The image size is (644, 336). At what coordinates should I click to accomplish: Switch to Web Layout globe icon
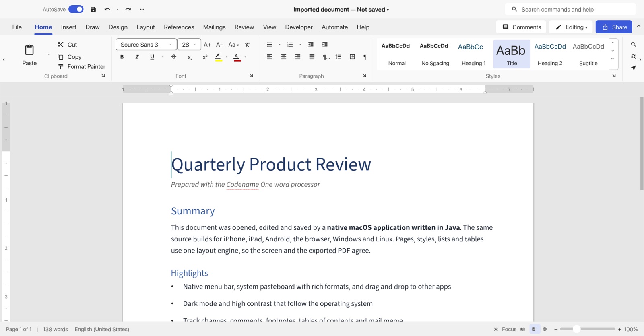[x=545, y=329]
